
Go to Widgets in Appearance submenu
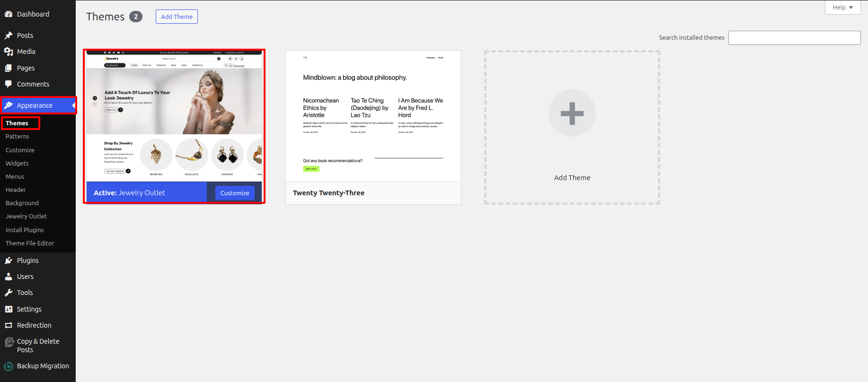click(x=17, y=163)
